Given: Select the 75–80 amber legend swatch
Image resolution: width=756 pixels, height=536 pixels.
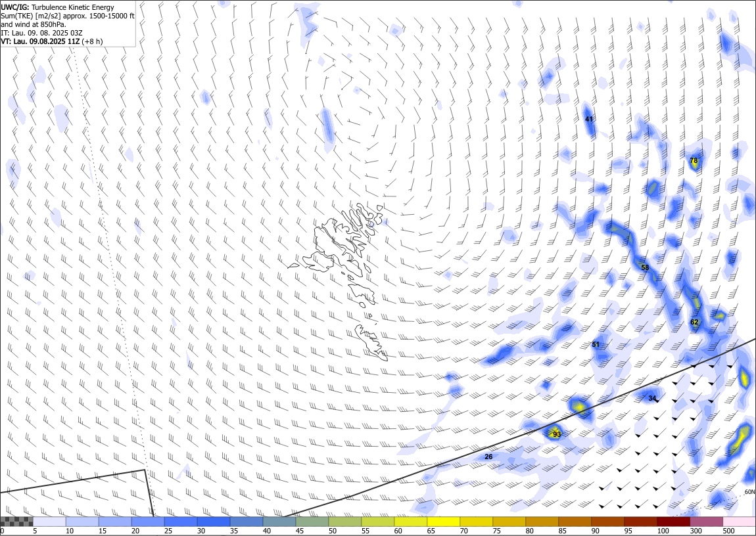Looking at the screenshot, I should [509, 522].
